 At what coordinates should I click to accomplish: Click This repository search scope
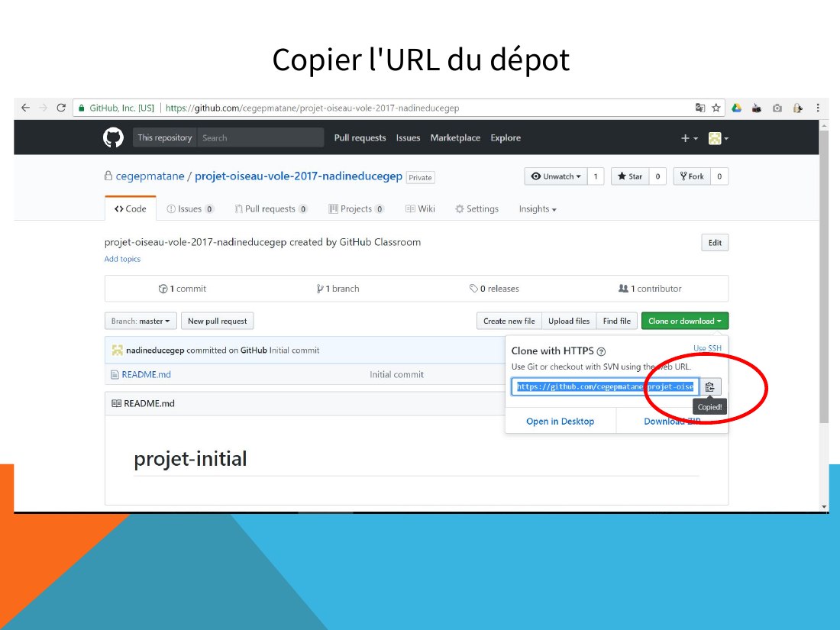click(x=164, y=137)
